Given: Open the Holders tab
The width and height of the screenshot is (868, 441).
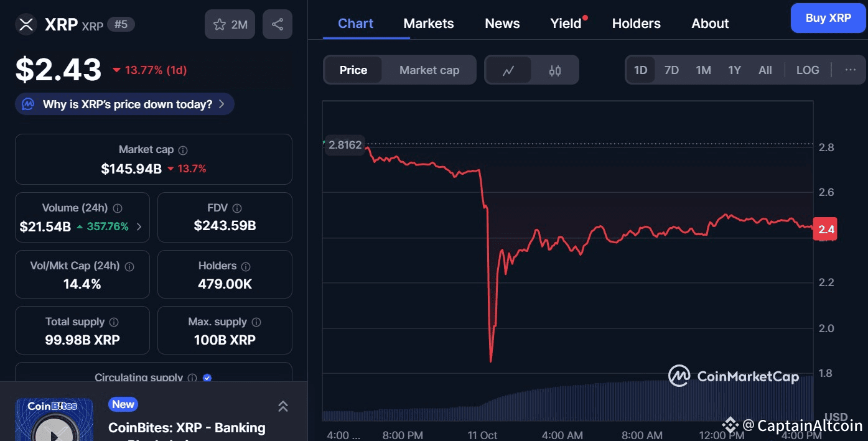Looking at the screenshot, I should point(636,24).
